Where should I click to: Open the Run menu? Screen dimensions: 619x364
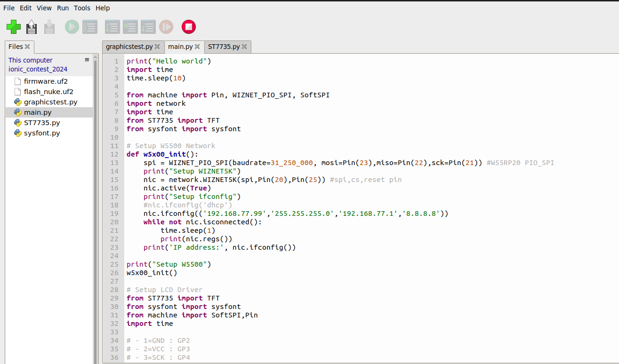[x=63, y=8]
